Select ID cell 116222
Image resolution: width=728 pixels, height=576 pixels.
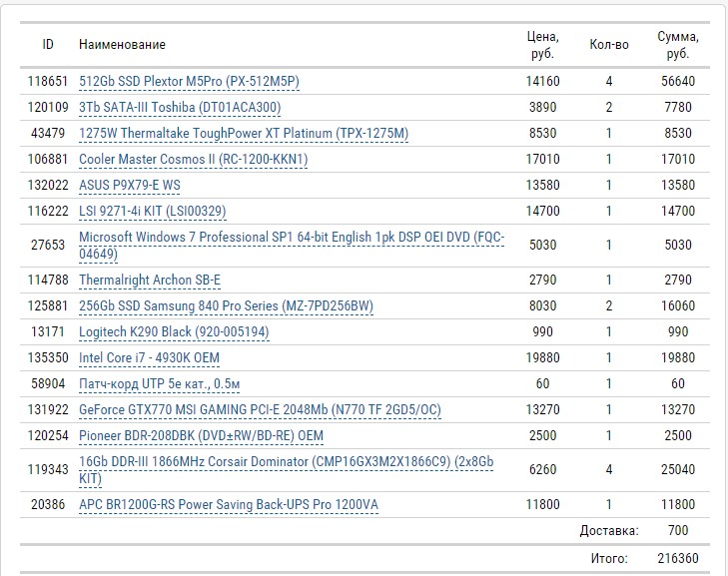[48, 212]
